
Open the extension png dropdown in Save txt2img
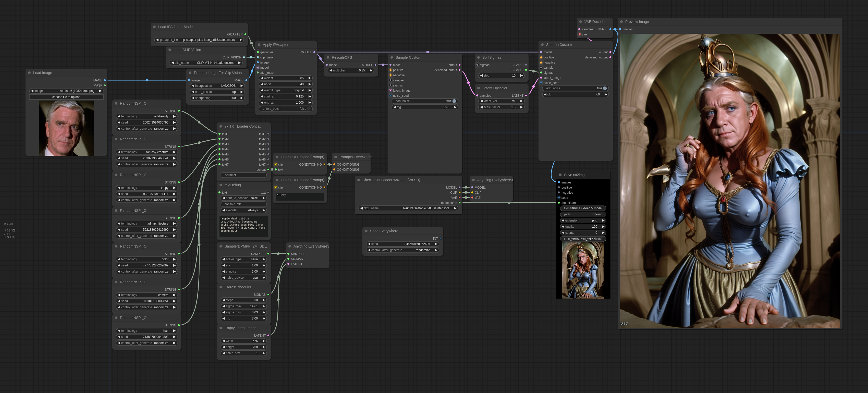[x=583, y=221]
